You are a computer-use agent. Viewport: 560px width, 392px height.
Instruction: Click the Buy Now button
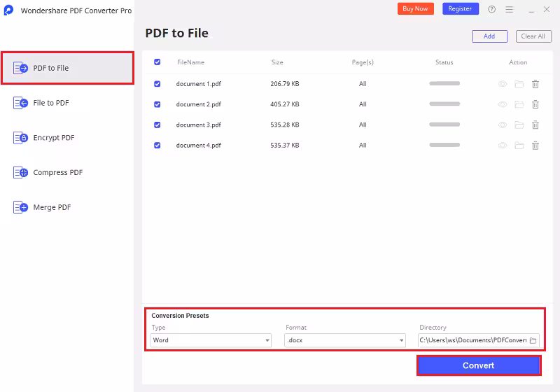coord(415,8)
